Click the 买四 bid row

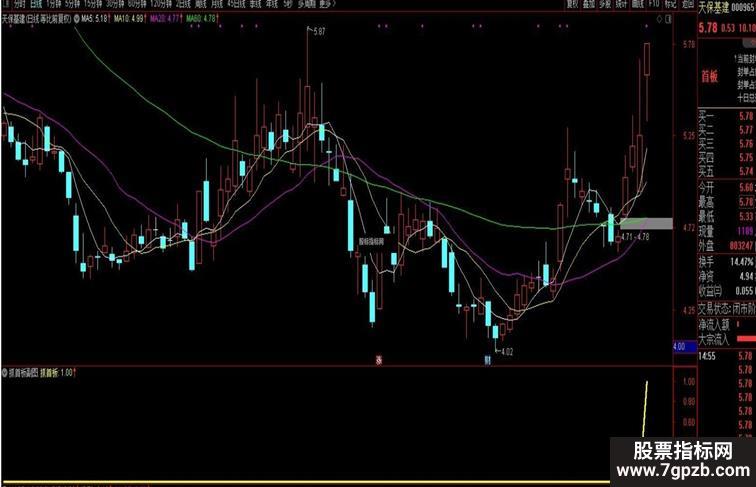(x=727, y=157)
